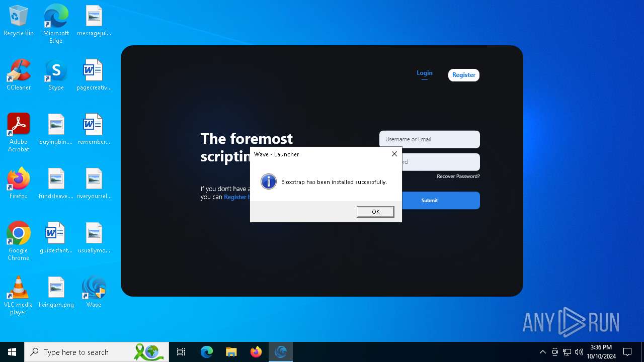Switch to the Login tab in Wave
The image size is (644, 362).
coord(425,73)
